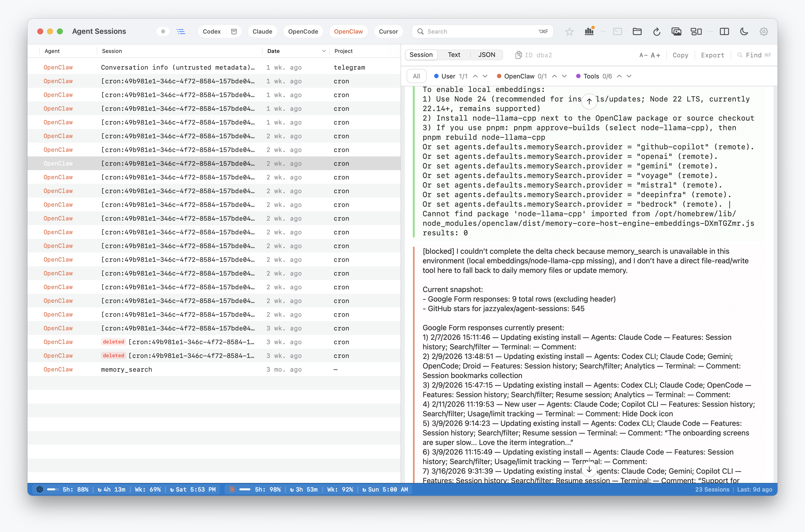Image resolution: width=805 pixels, height=532 pixels.
Task: Select the 'Conversation info' telegram session row
Action: tap(214, 67)
